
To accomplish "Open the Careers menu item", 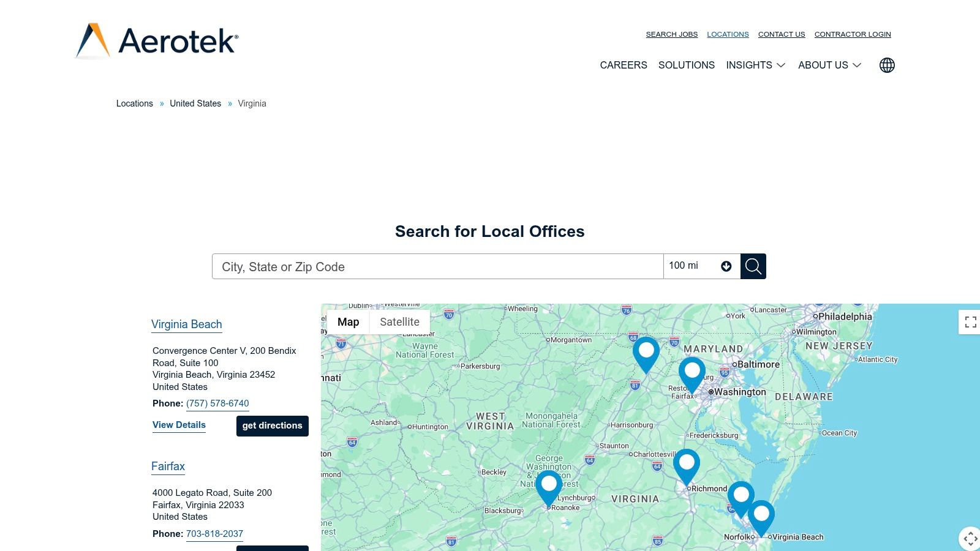I will tap(624, 66).
